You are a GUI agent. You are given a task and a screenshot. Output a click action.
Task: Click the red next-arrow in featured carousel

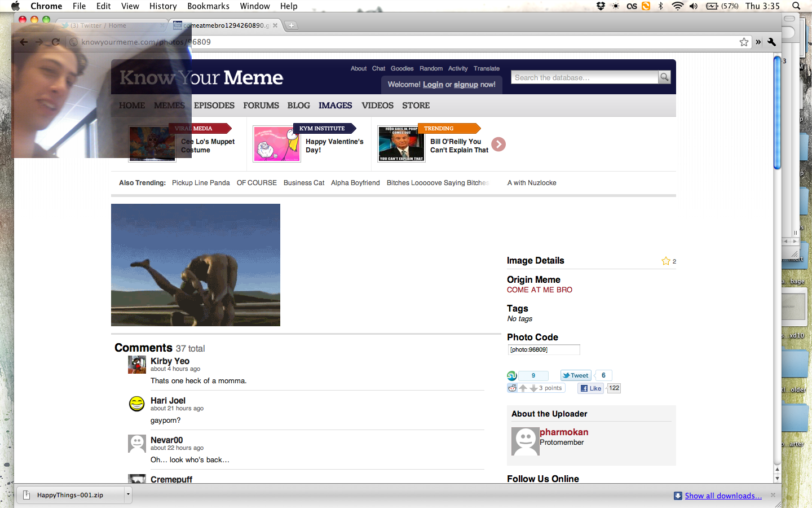(498, 144)
